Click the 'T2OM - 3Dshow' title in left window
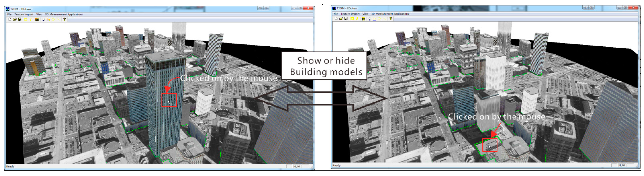The width and height of the screenshot is (644, 176). [x=20, y=9]
